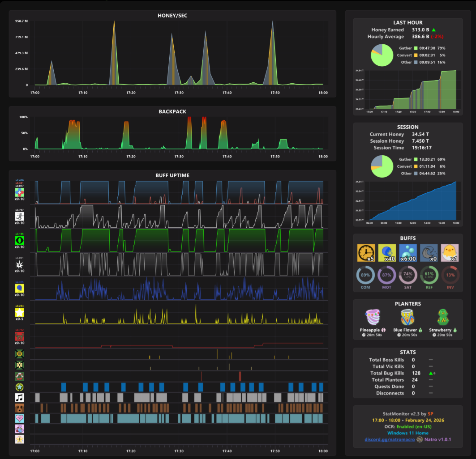Select the music note buff row icon
The height and width of the screenshot is (459, 476).
click(x=19, y=397)
